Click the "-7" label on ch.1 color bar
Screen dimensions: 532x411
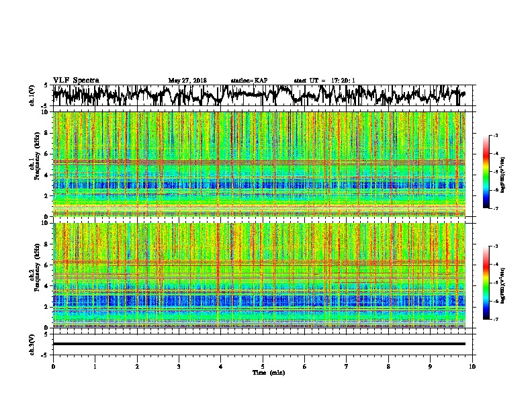[x=495, y=208]
